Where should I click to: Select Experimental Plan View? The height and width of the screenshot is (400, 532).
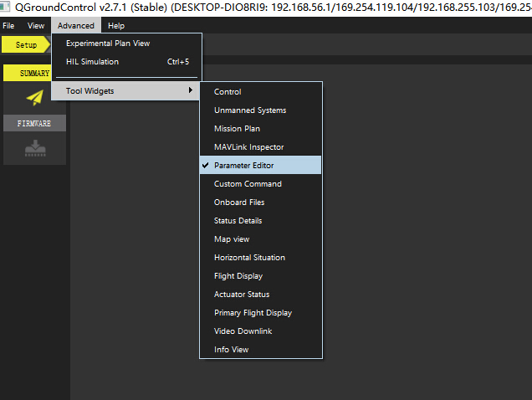(127, 44)
